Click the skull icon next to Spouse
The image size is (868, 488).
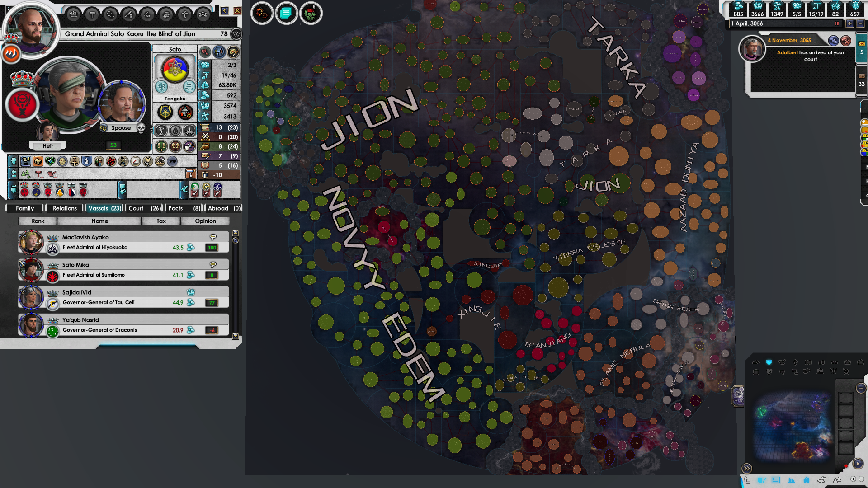point(141,128)
